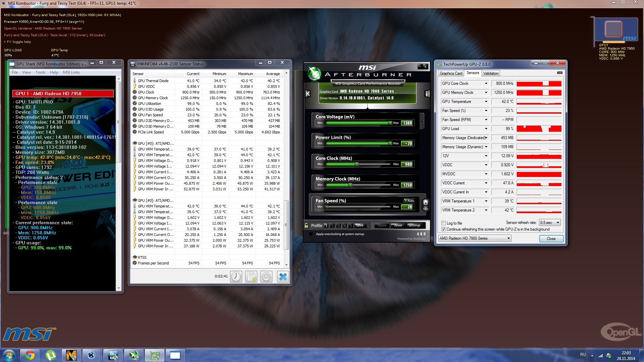644x362 pixels.
Task: Expand the GPU Core Clock sensor dropdown
Action: (486, 83)
